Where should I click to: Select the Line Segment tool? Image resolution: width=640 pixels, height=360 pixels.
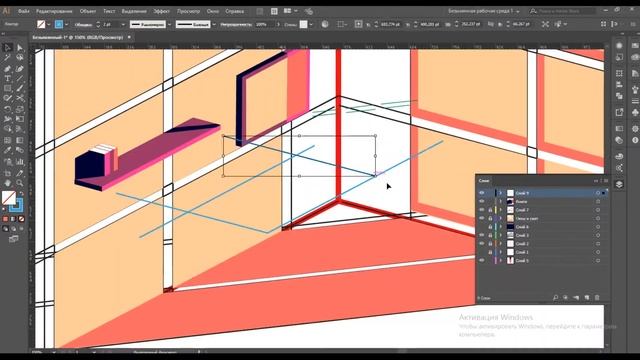point(20,78)
